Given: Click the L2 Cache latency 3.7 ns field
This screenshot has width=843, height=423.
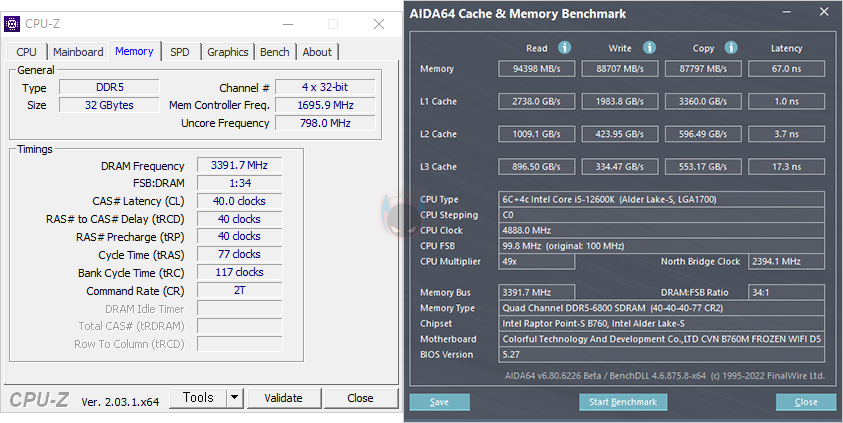Looking at the screenshot, I should click(x=787, y=134).
